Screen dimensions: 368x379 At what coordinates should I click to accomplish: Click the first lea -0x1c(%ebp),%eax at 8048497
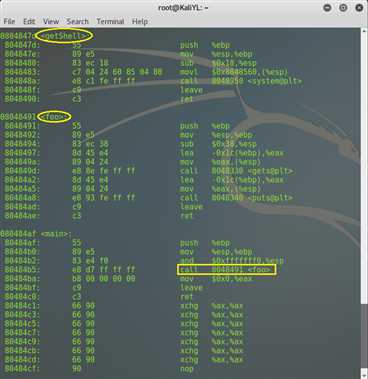pos(232,153)
